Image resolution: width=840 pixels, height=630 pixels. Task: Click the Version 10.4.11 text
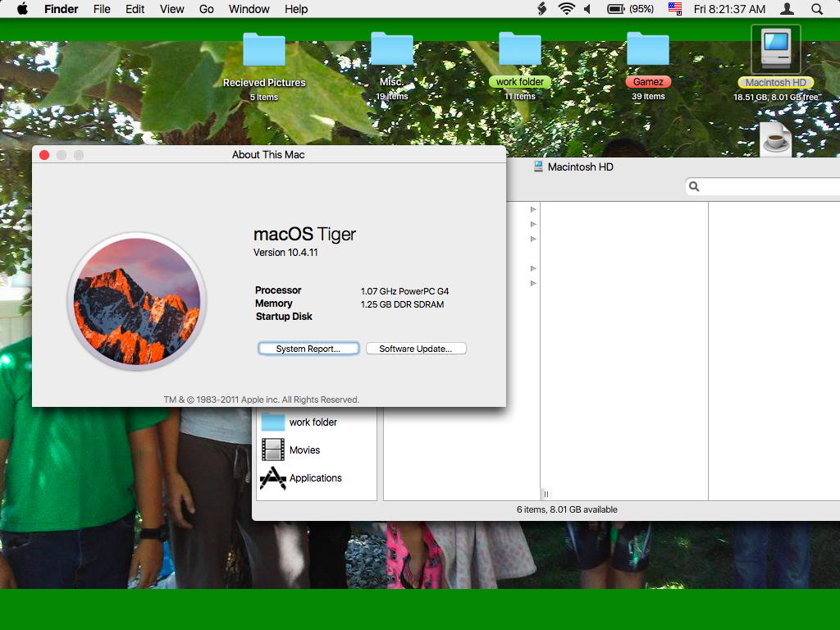pyautogui.click(x=285, y=253)
